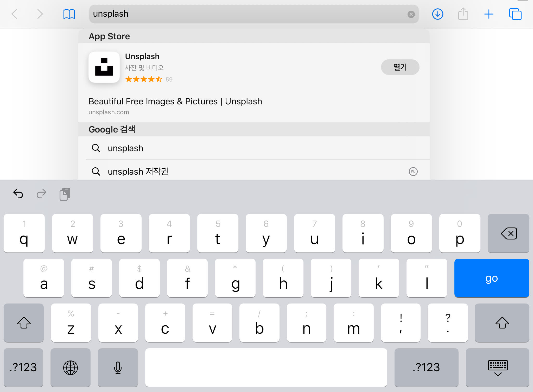Viewport: 533px width, 392px height.
Task: Tap the keyboard undo arrow
Action: pyautogui.click(x=18, y=194)
